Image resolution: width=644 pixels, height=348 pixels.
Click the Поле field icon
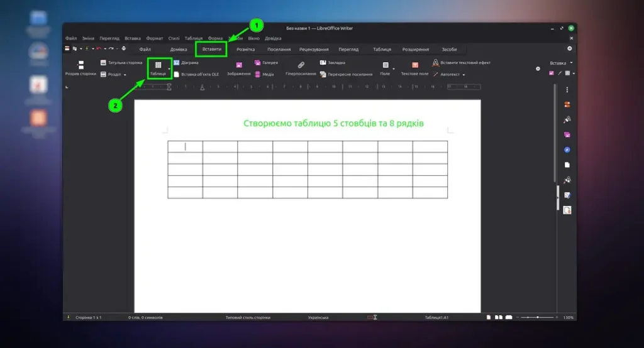(x=386, y=65)
